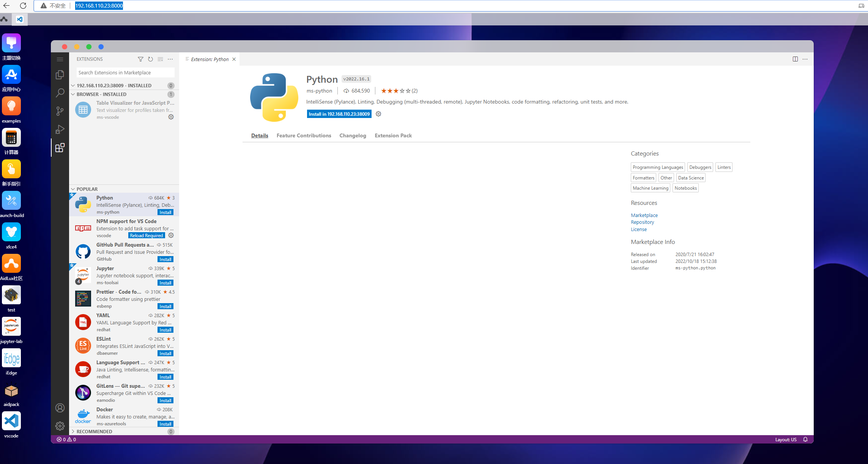Screen dimensions: 868x464
Task: Open the Accounts icon in activity bar
Action: tap(60, 408)
